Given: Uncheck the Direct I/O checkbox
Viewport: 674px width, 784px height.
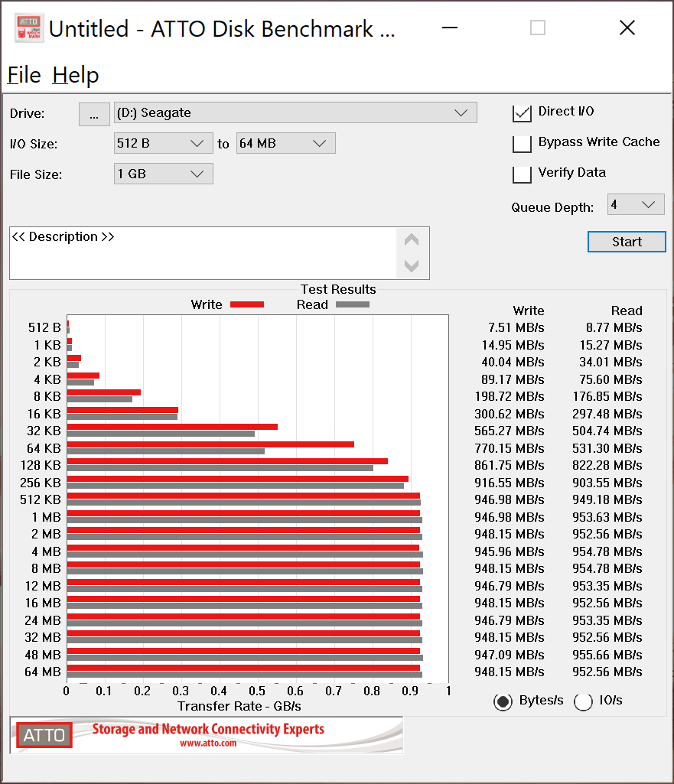Looking at the screenshot, I should (x=522, y=113).
